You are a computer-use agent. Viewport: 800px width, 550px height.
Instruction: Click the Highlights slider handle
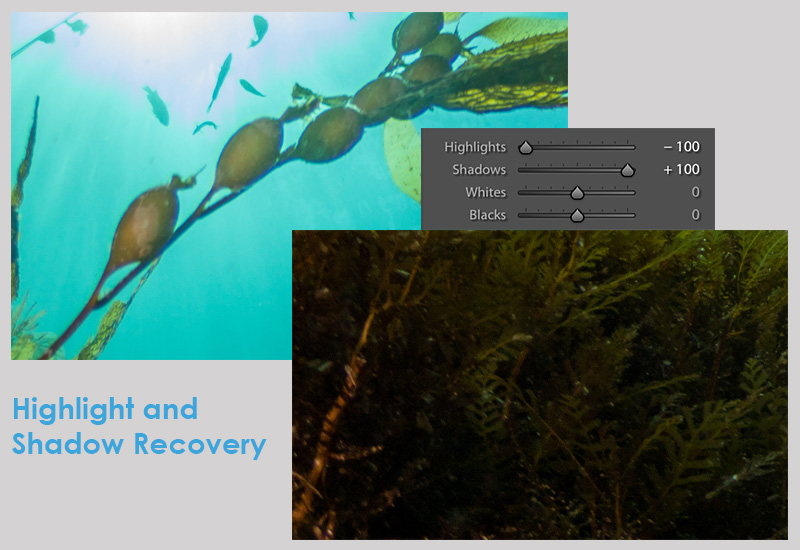(x=525, y=148)
